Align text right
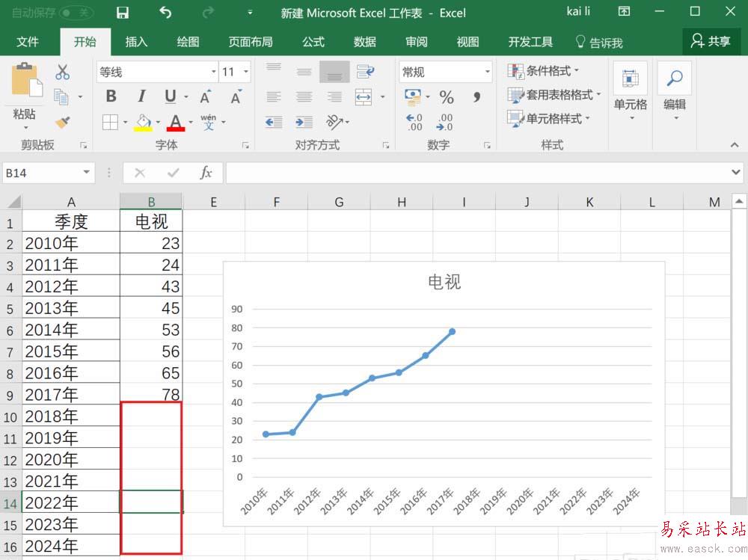 tap(334, 97)
